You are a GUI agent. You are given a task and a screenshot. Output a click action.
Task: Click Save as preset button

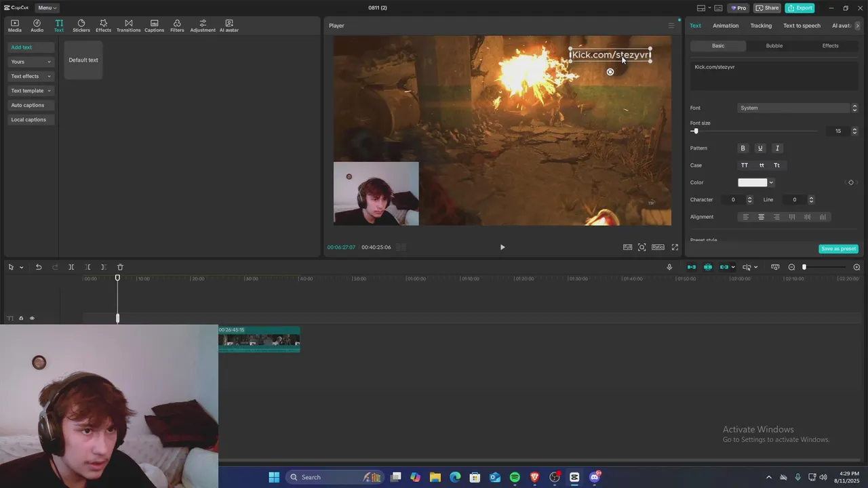(838, 249)
